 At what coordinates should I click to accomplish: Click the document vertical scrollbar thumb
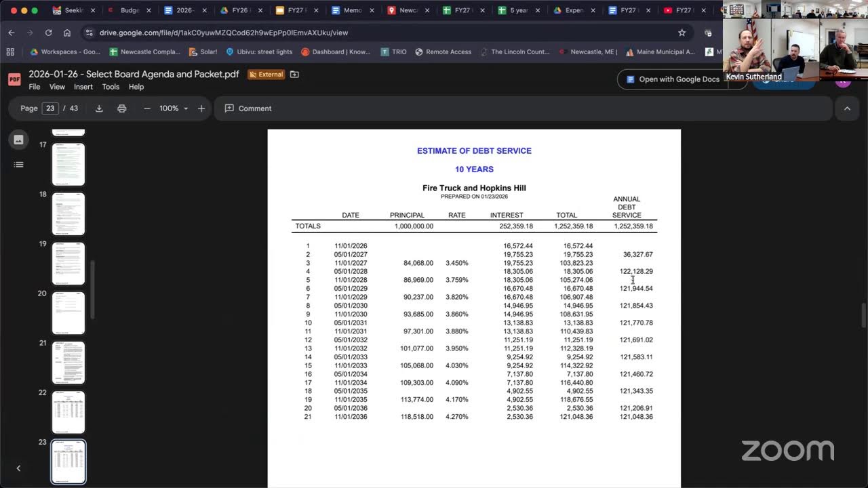coord(863,315)
